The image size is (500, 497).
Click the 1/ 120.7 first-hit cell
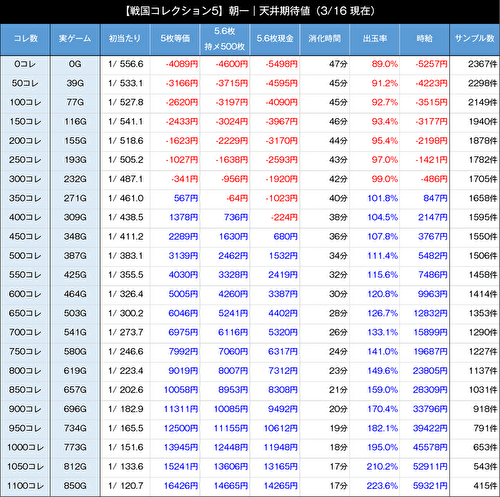tap(126, 486)
